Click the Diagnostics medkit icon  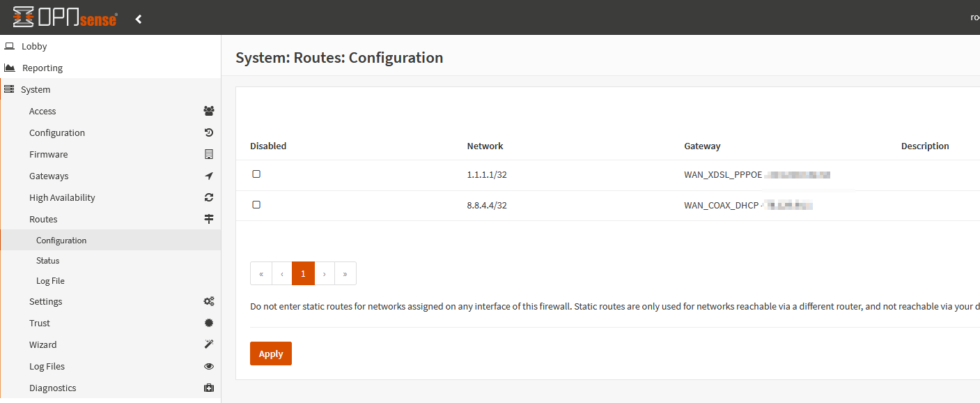pos(208,388)
